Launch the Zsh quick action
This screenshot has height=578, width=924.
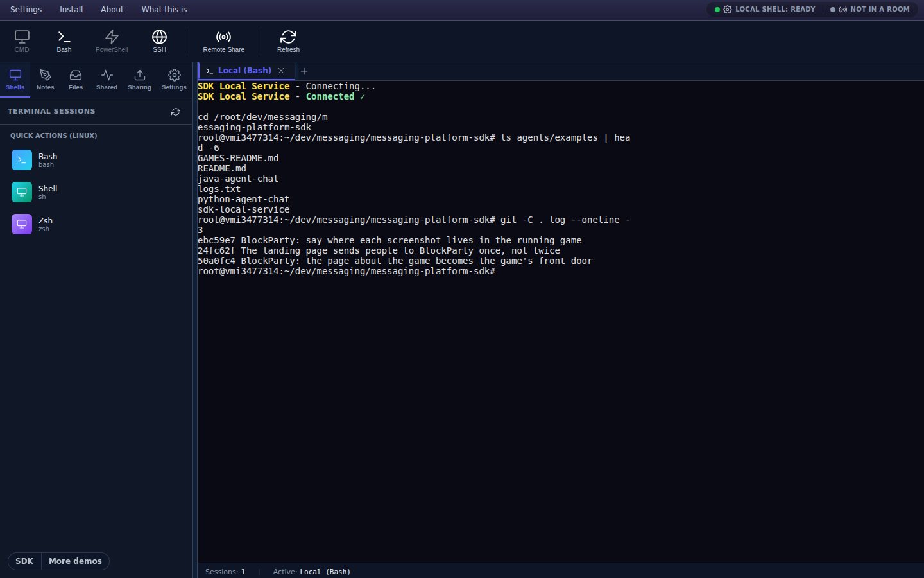(x=96, y=224)
